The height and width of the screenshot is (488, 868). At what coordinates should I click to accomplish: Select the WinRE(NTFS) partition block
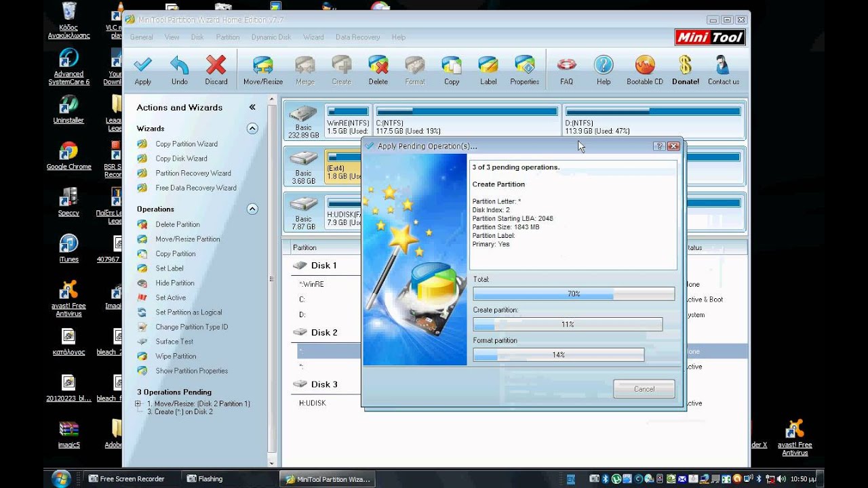click(348, 121)
